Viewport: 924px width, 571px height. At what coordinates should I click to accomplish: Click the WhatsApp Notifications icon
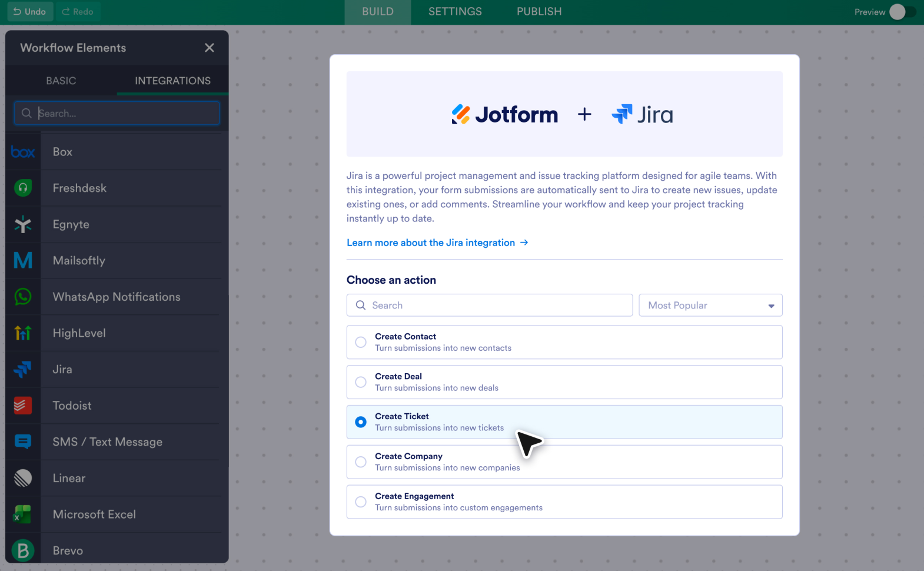tap(23, 297)
